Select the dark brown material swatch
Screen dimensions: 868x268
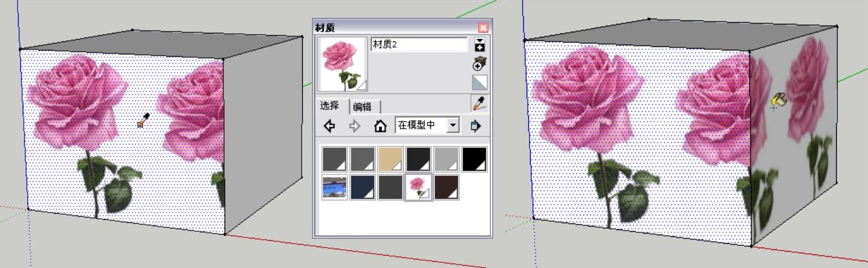(446, 188)
